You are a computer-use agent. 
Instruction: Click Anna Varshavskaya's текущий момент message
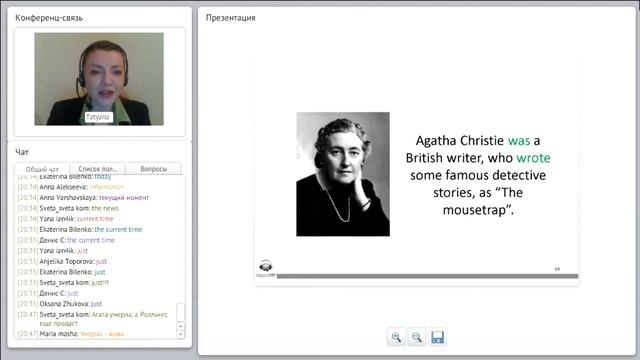[83, 198]
